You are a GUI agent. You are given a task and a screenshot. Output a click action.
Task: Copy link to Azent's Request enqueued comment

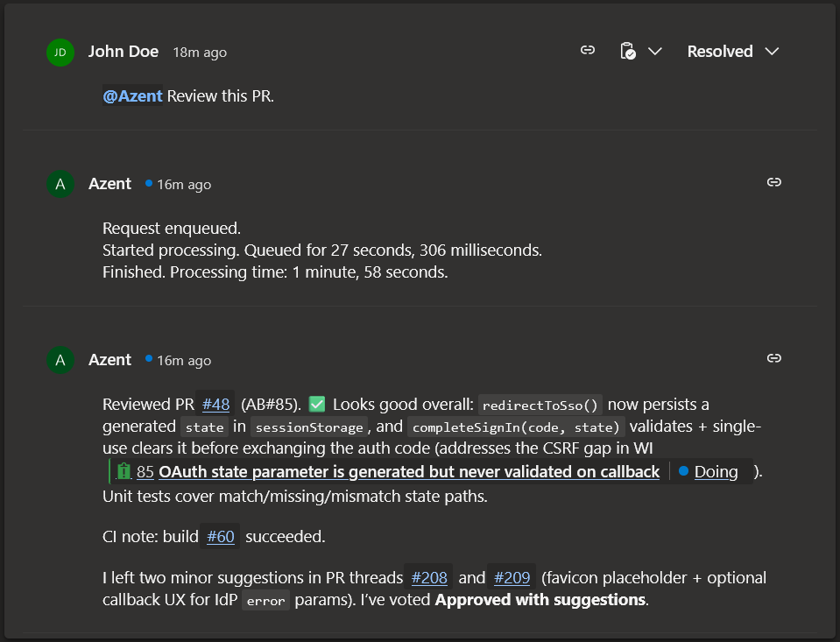click(x=774, y=182)
